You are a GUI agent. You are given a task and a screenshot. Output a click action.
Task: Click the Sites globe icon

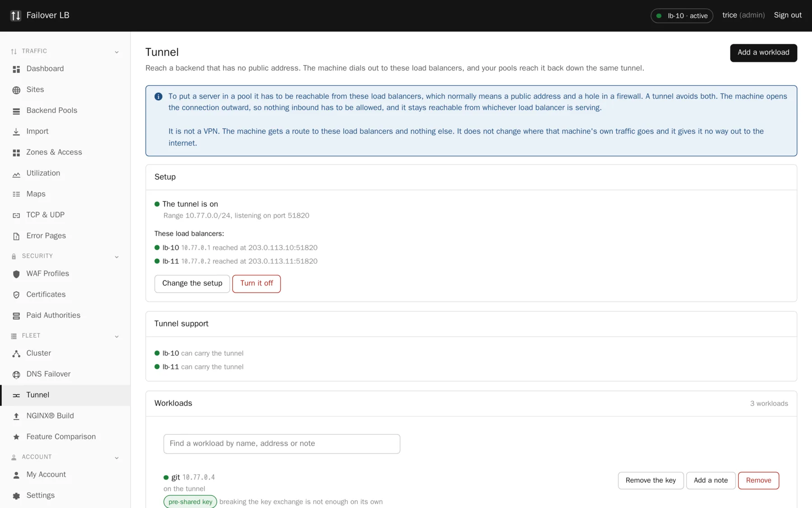click(16, 90)
